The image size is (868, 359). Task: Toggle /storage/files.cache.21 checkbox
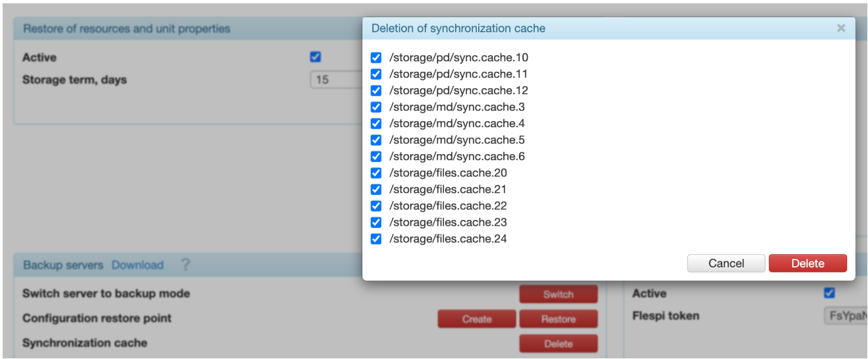(376, 190)
